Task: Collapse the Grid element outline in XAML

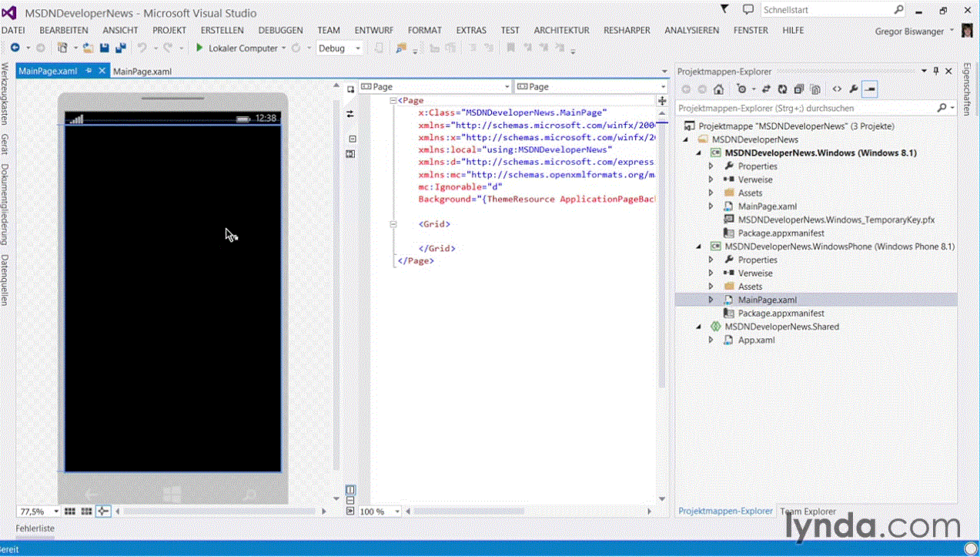Action: pyautogui.click(x=393, y=224)
